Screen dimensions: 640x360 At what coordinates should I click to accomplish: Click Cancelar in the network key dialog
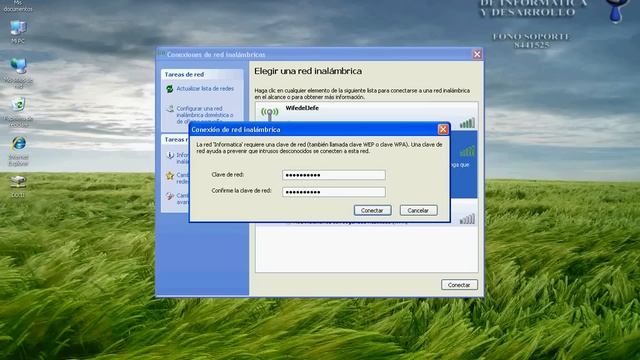coord(418,210)
